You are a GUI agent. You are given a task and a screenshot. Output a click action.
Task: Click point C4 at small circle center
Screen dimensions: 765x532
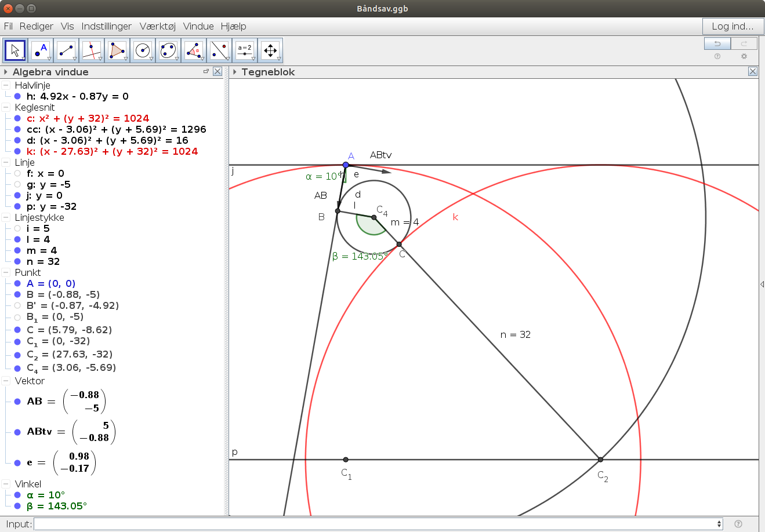pyautogui.click(x=374, y=217)
